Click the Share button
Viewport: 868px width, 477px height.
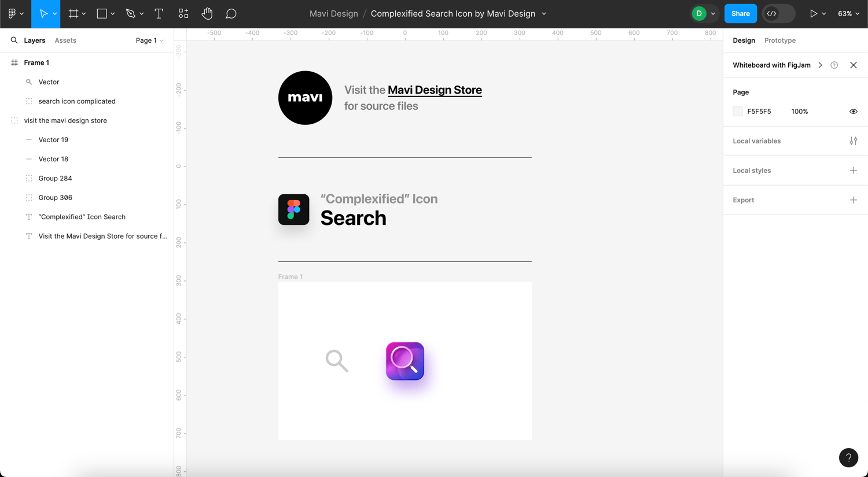(x=741, y=13)
